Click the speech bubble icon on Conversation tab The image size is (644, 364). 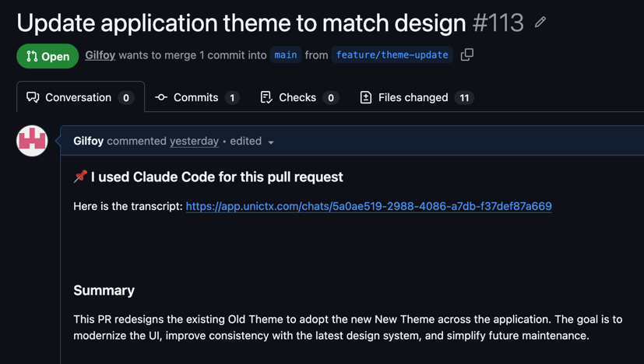point(33,97)
